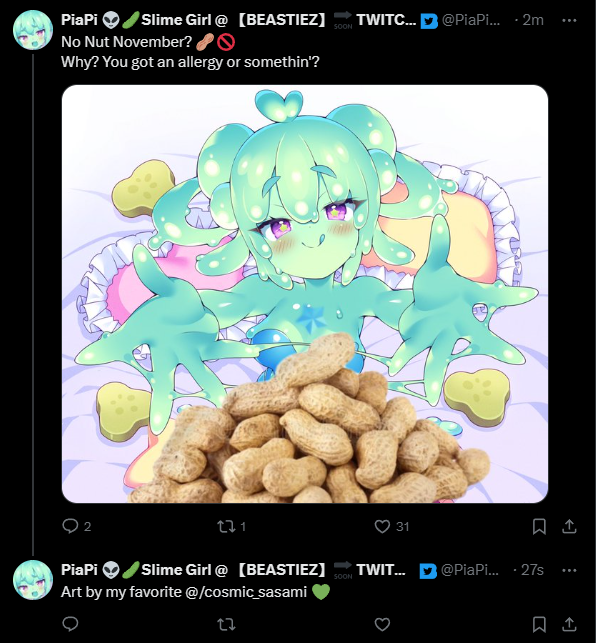Open more options on the 2m tweet
This screenshot has height=643, width=596.
coord(569,20)
